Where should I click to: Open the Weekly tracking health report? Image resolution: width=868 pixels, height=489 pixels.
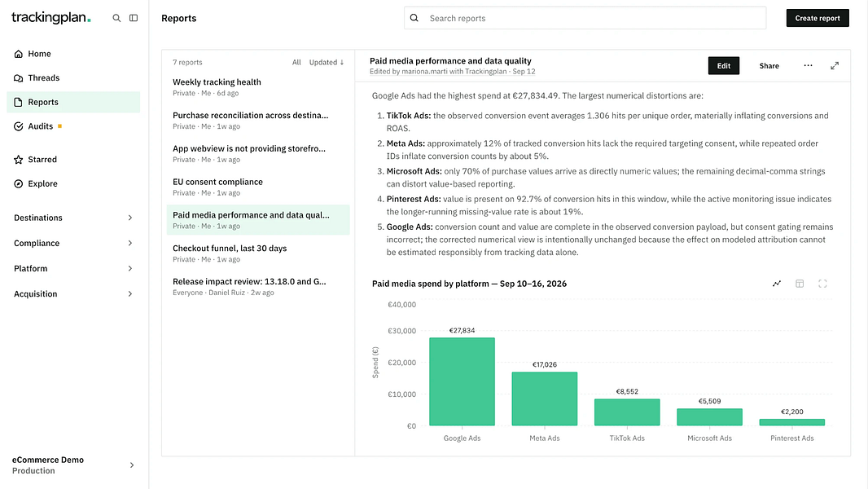pyautogui.click(x=258, y=87)
